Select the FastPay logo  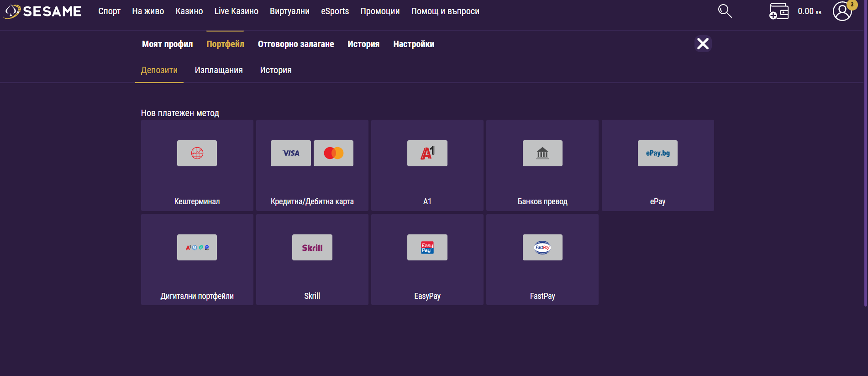[x=542, y=247]
